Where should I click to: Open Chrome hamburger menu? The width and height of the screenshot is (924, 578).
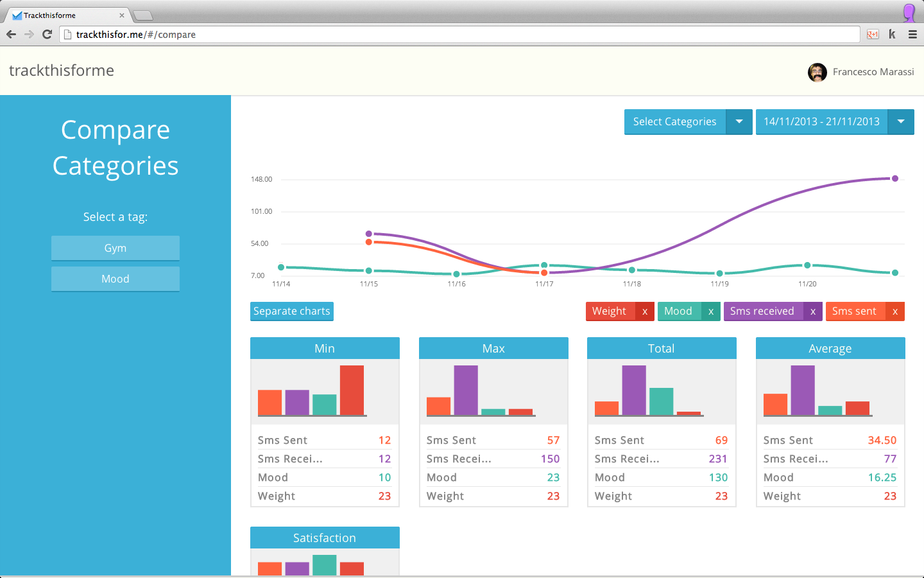[912, 35]
